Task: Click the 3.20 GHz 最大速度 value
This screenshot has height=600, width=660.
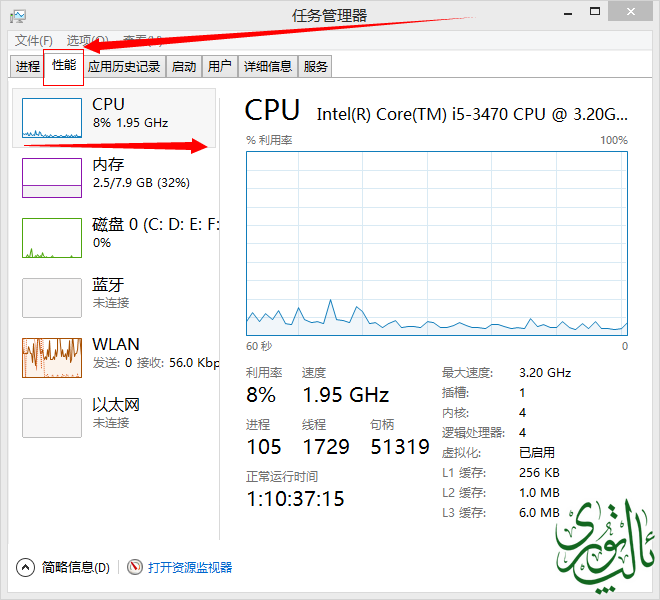Action: click(545, 373)
